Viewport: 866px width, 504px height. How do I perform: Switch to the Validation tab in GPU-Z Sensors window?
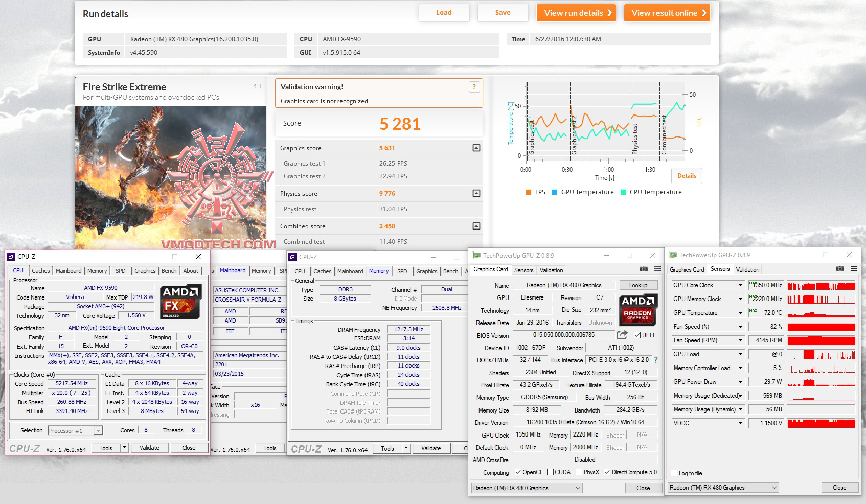[x=748, y=269]
